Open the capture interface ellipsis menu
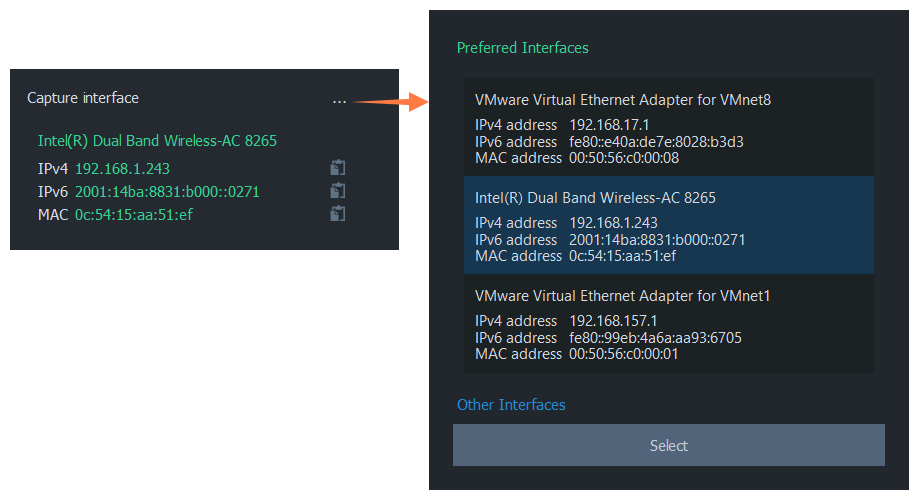920x497 pixels. [339, 102]
